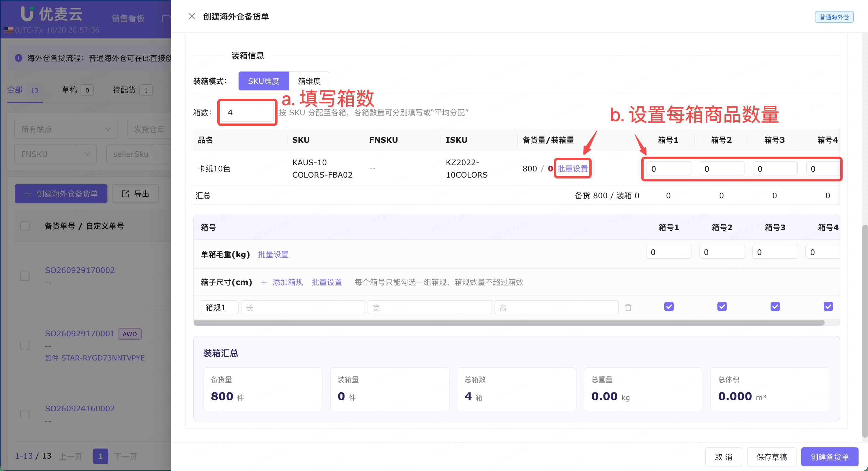Click the 导出 button
This screenshot has width=868, height=471.
click(x=136, y=194)
